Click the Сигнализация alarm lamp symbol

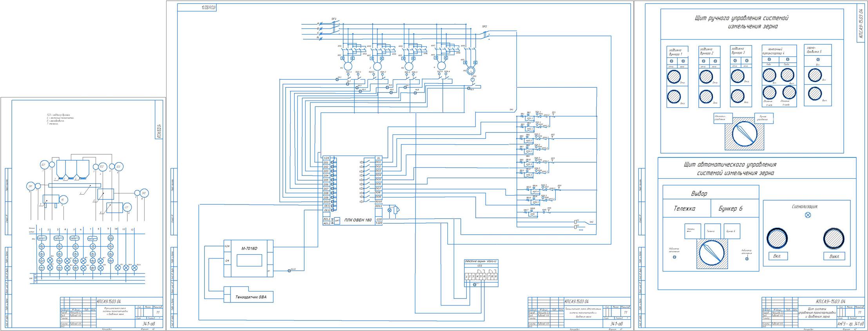pos(808,215)
